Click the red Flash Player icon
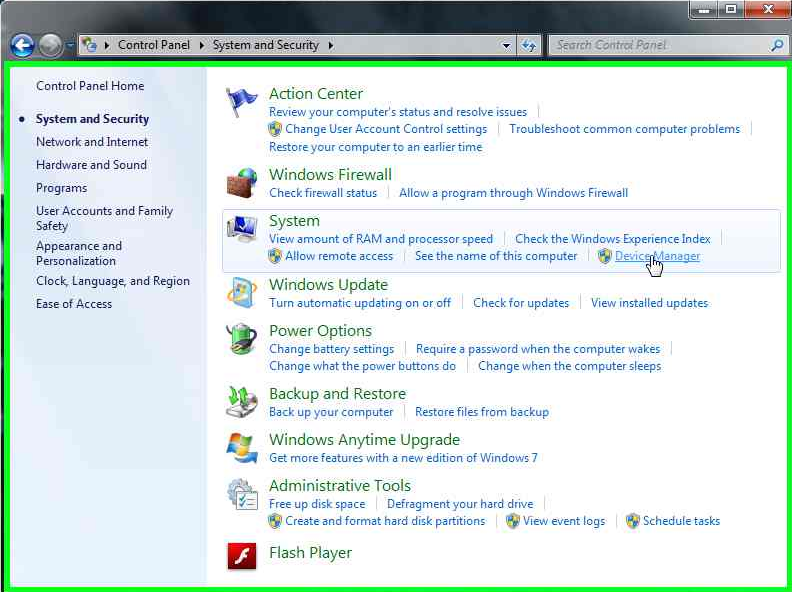 (x=241, y=556)
